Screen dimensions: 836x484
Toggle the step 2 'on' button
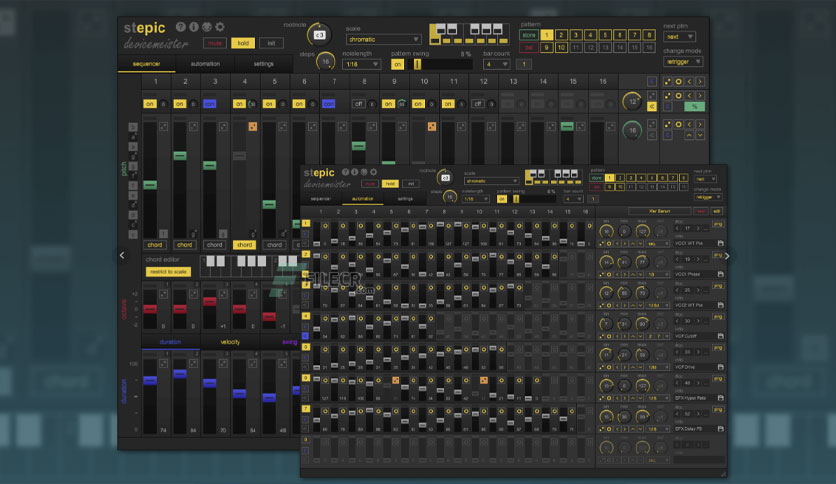(180, 104)
